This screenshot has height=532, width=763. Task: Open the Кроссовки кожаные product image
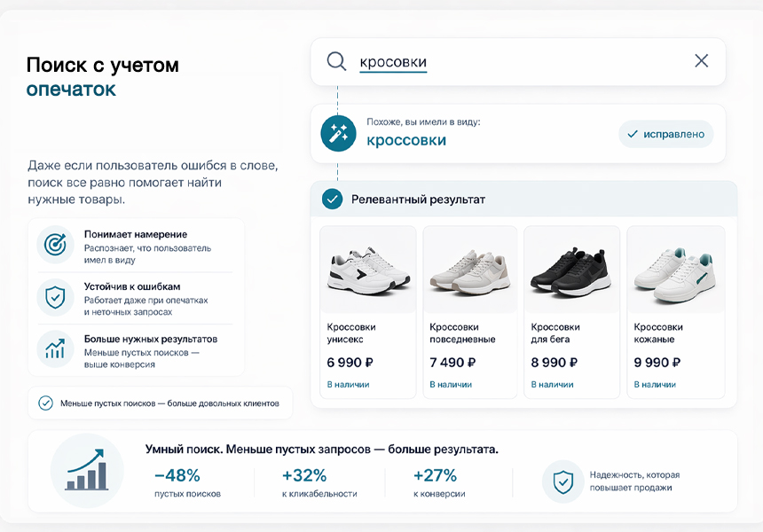pos(675,270)
